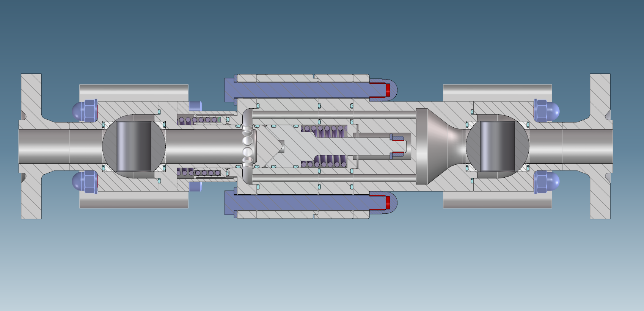The height and width of the screenshot is (311, 644).
Task: Select the cone-shaped gray transition part
Action: 441,146
